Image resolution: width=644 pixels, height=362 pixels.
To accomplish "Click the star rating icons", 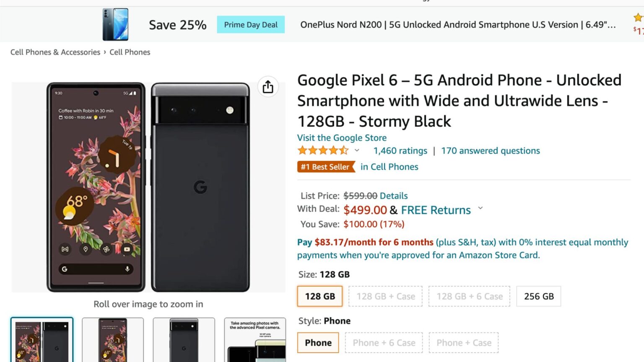I will 324,150.
